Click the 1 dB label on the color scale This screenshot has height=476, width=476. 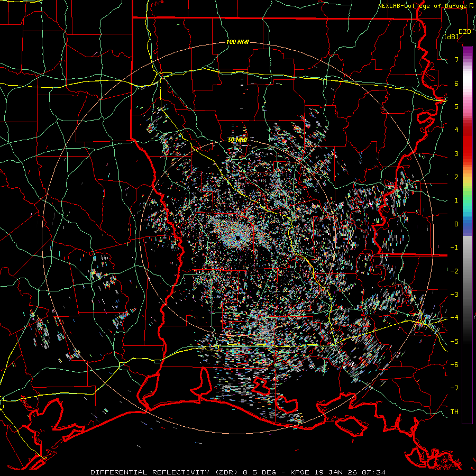(x=456, y=200)
